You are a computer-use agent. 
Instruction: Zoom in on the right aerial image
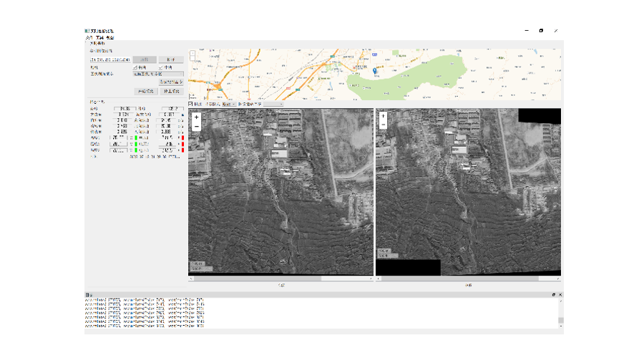click(x=384, y=117)
